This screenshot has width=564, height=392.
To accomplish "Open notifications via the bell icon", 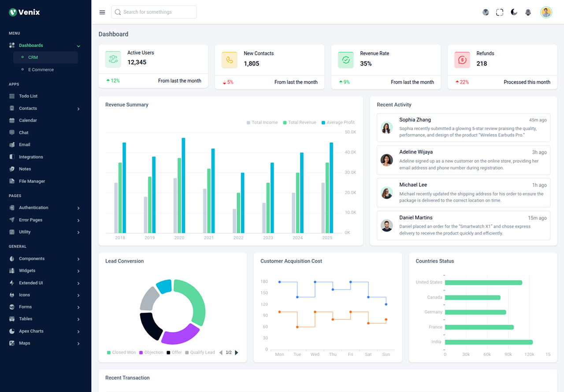I will (x=528, y=12).
